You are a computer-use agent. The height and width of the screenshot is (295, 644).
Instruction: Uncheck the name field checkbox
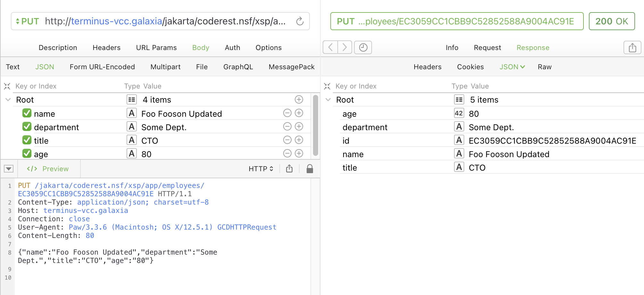coord(27,113)
